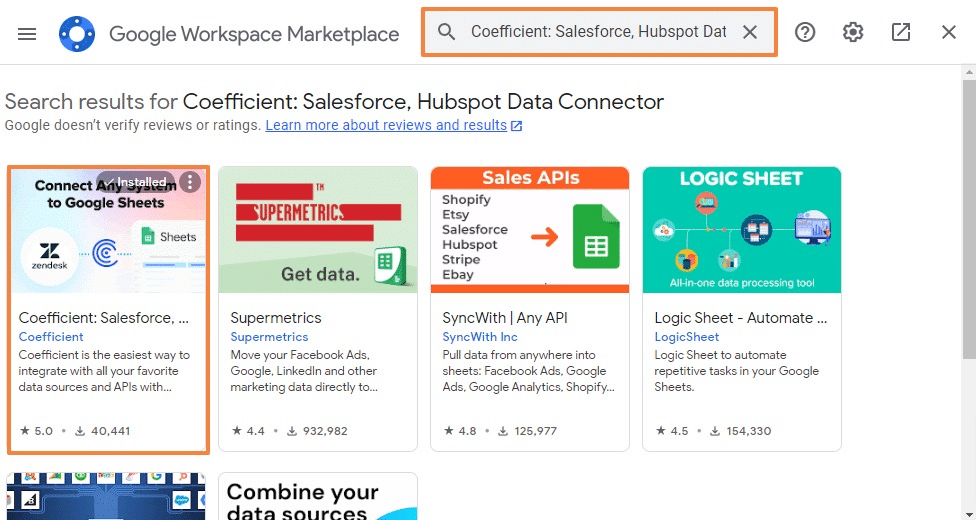Click the Supermetrics description text
The image size is (976, 520).
tap(304, 371)
